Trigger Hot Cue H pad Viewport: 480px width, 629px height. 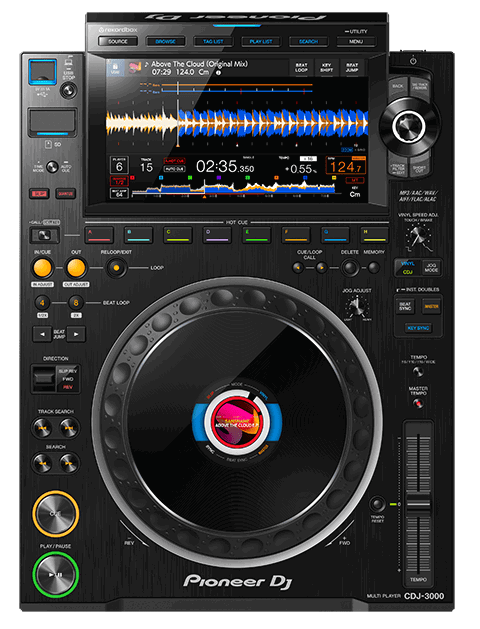coord(374,235)
